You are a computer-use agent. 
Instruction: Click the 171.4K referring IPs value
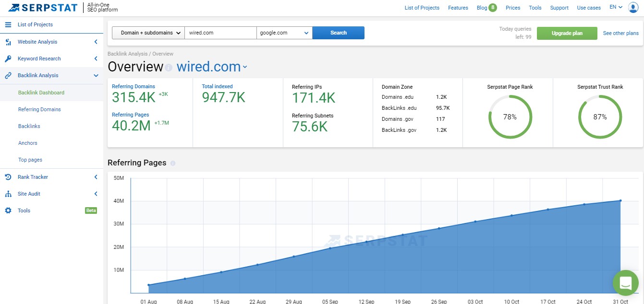pyautogui.click(x=314, y=98)
